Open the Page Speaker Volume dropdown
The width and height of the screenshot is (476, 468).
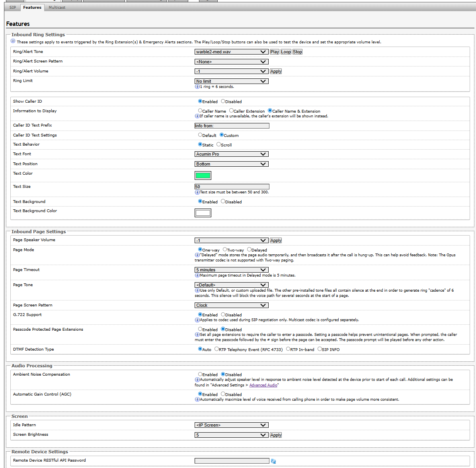click(231, 240)
